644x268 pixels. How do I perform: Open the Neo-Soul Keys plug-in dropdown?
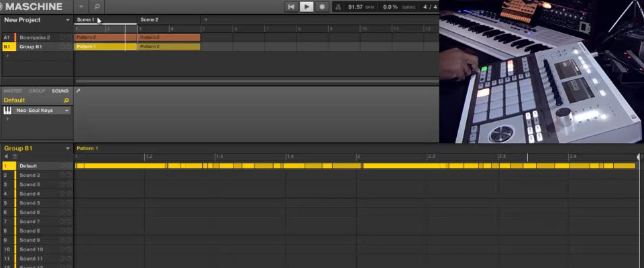point(66,111)
